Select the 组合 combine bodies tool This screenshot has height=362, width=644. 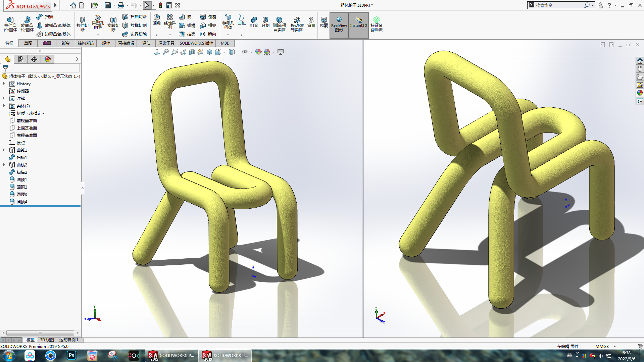[254, 22]
